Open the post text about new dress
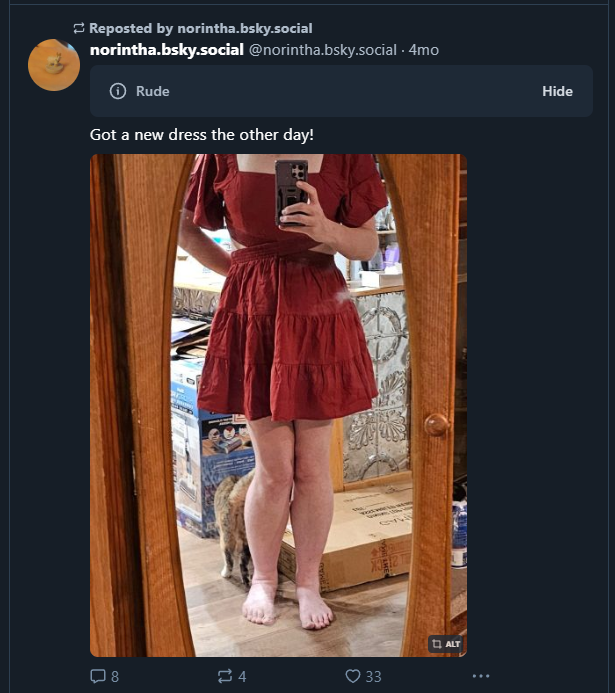This screenshot has height=693, width=615. [x=202, y=135]
